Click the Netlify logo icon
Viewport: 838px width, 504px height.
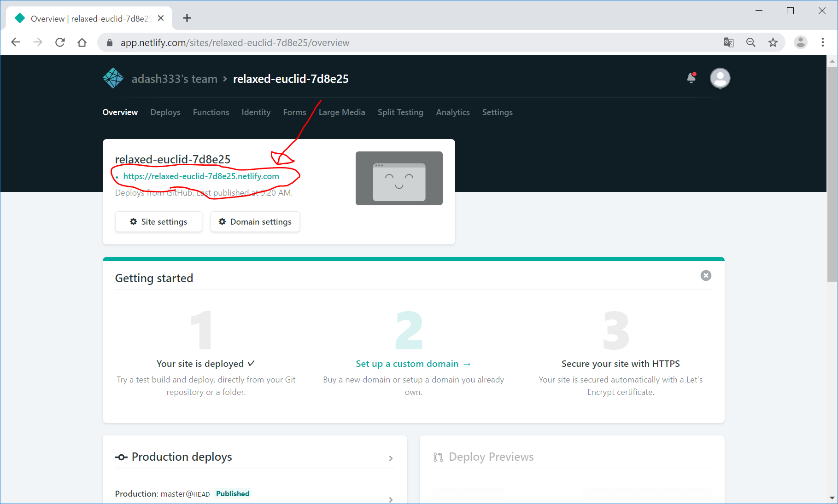(x=113, y=78)
